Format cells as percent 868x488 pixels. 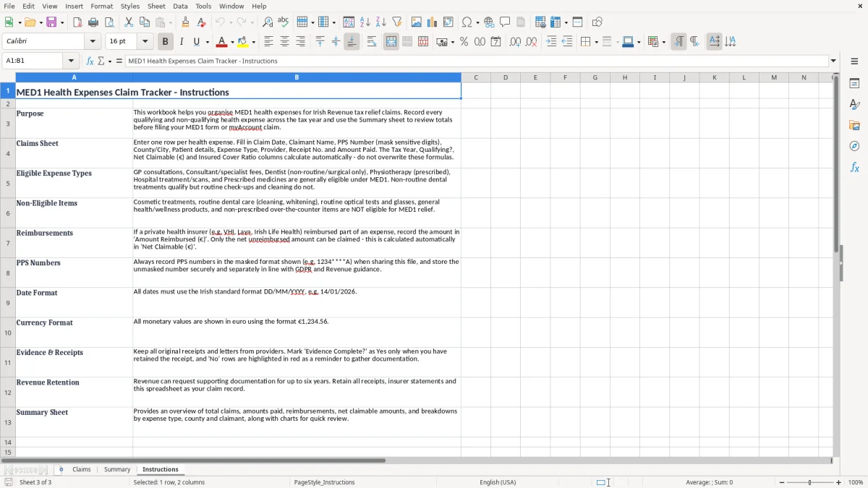tap(464, 42)
